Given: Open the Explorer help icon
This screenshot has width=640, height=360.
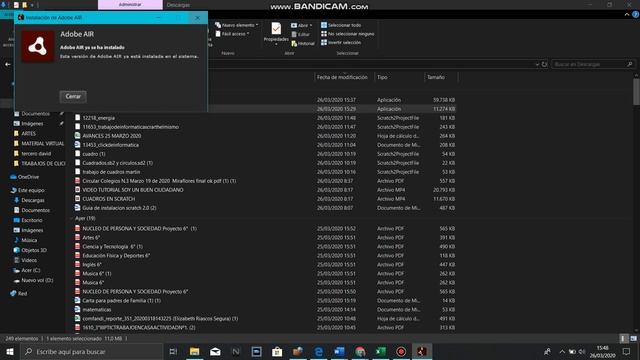Looking at the screenshot, I should [x=636, y=14].
